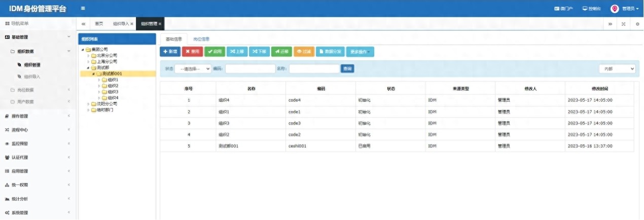Click the hamburger menu icon in header
This screenshot has width=644, height=220.
[83, 9]
